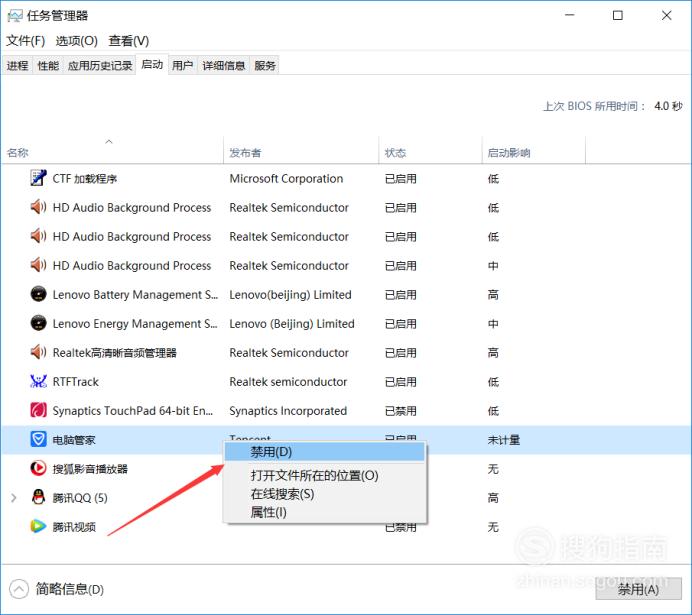
Task: Switch to the 应用历史记录 tab
Action: pos(100,66)
